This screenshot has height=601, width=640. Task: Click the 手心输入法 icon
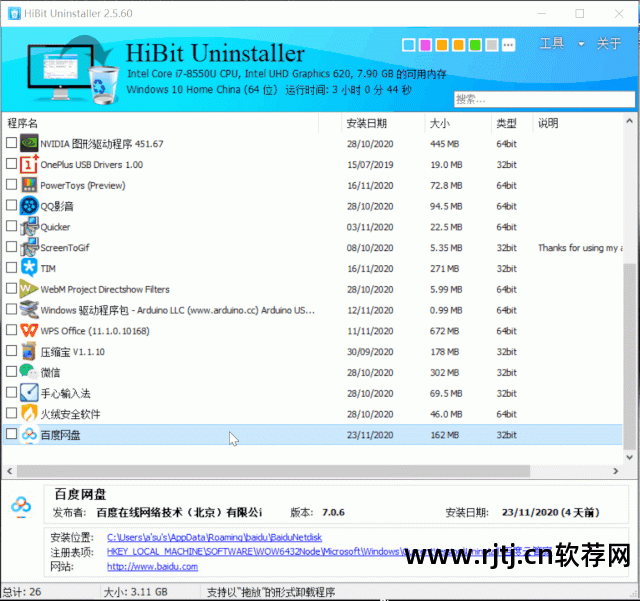click(x=29, y=393)
